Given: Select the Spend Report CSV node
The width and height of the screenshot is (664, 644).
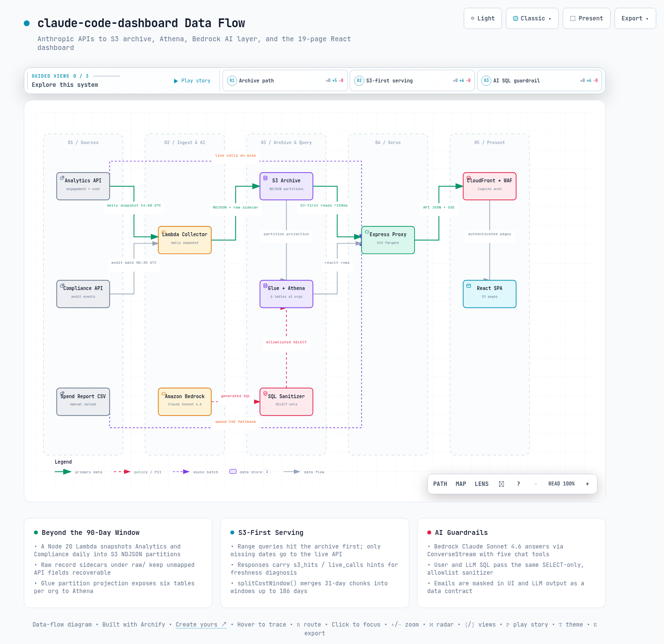Looking at the screenshot, I should [x=83, y=402].
